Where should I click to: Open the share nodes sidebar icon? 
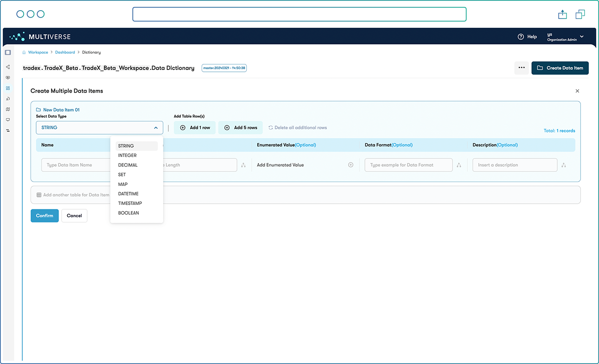tap(8, 67)
